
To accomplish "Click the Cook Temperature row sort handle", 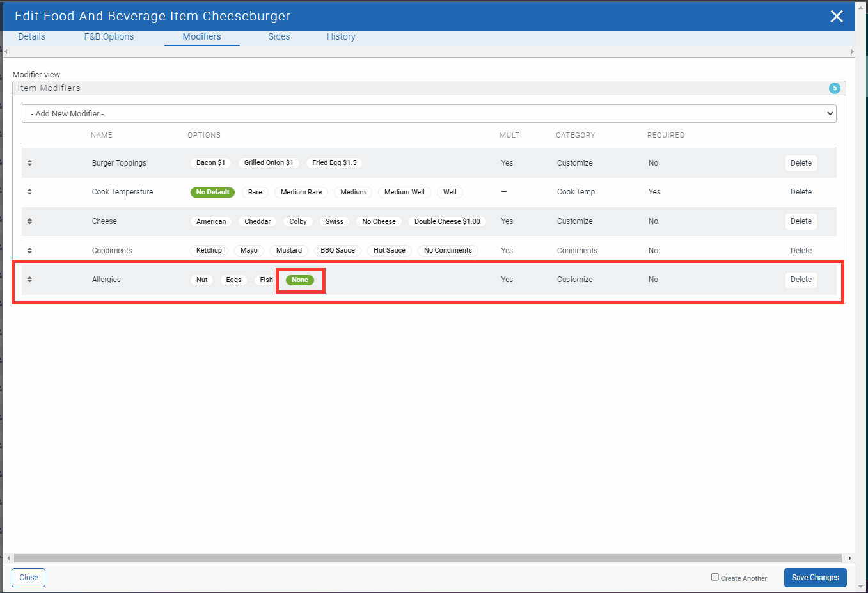I will pyautogui.click(x=29, y=192).
